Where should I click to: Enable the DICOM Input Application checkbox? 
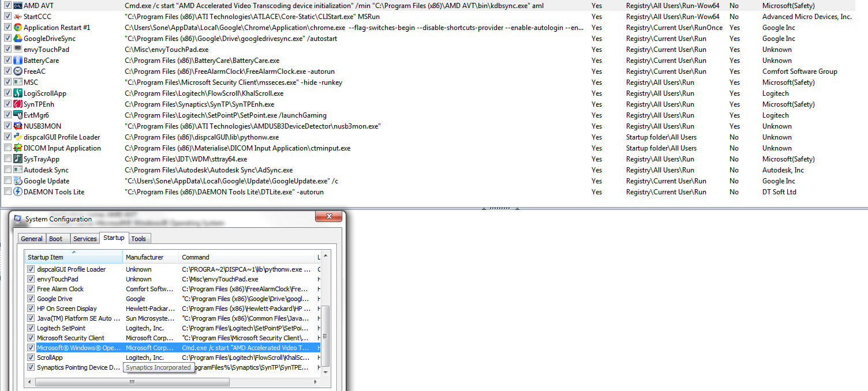coord(8,148)
